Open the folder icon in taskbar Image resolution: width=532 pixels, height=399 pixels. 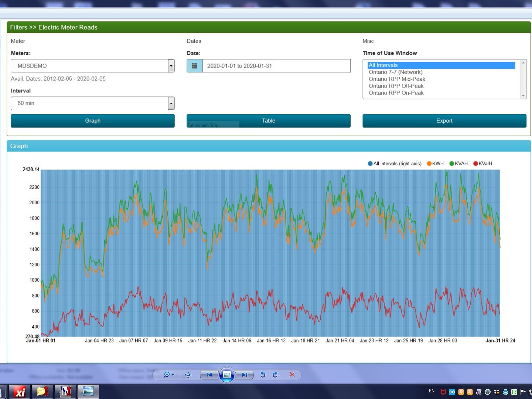pyautogui.click(x=42, y=392)
